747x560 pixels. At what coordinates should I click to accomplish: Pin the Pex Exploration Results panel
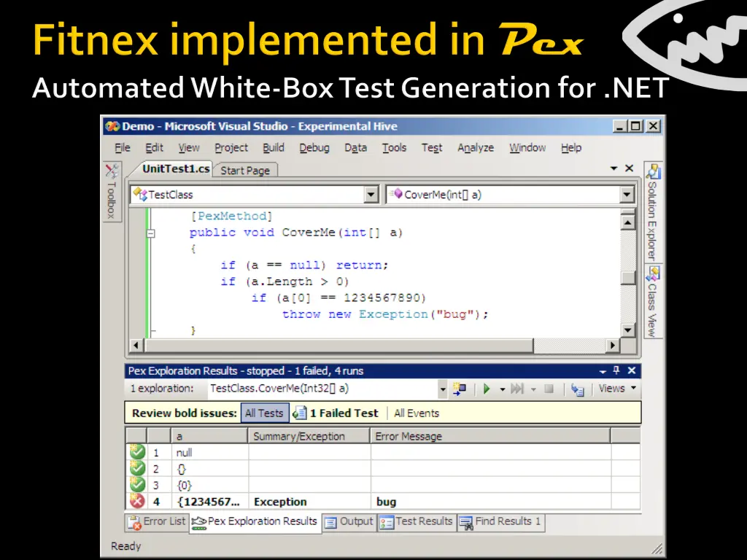pyautogui.click(x=616, y=370)
